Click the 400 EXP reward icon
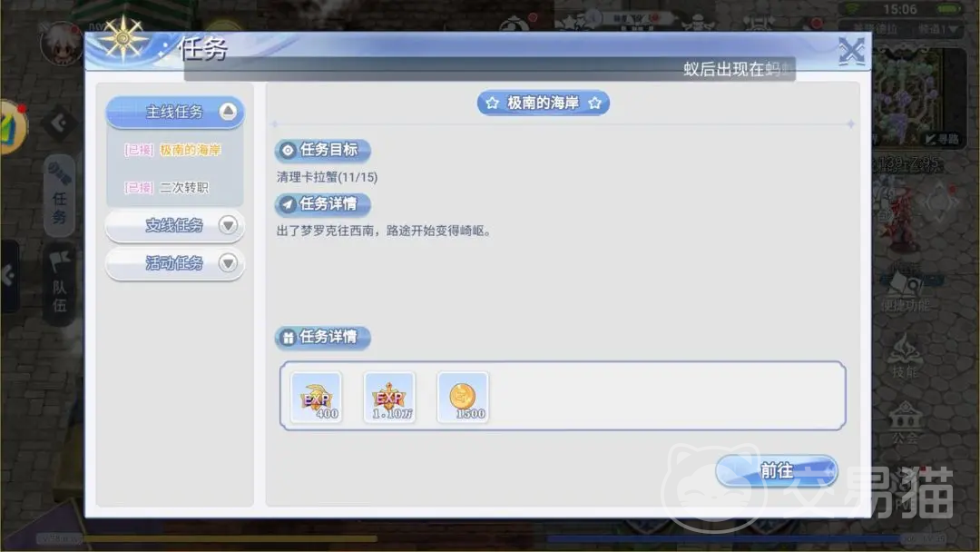Viewport: 980px width, 552px height. pyautogui.click(x=317, y=398)
